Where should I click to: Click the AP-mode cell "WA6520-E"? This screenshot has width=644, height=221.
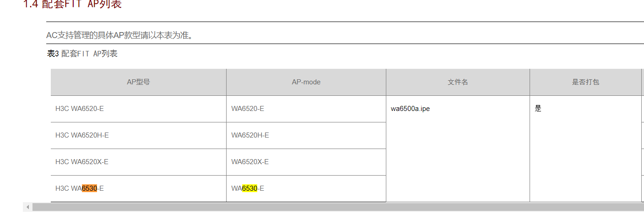(x=248, y=109)
